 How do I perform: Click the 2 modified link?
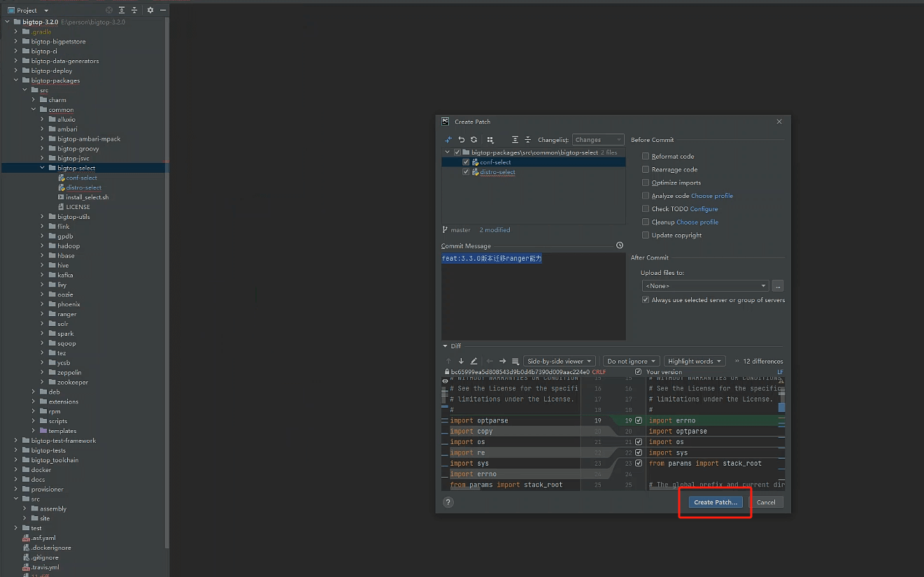tap(495, 230)
